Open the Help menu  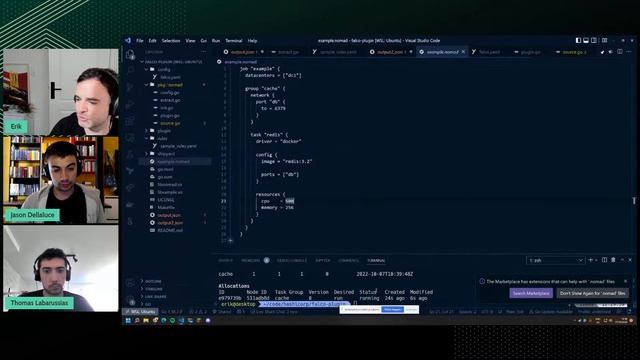252,41
